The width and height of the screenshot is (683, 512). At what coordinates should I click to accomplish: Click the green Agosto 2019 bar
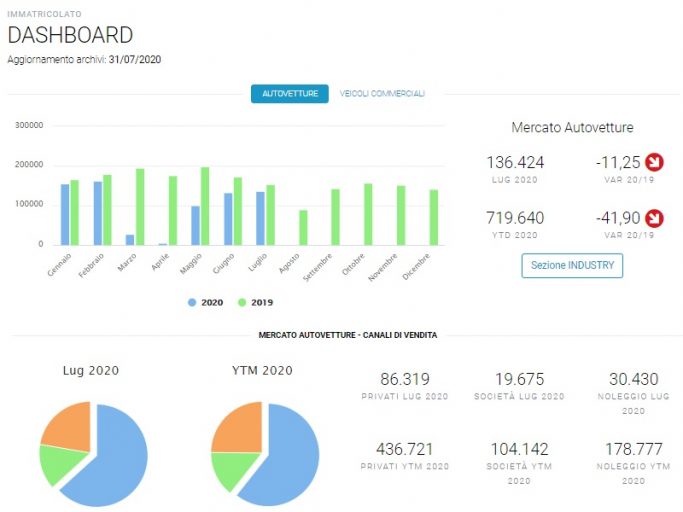(303, 228)
